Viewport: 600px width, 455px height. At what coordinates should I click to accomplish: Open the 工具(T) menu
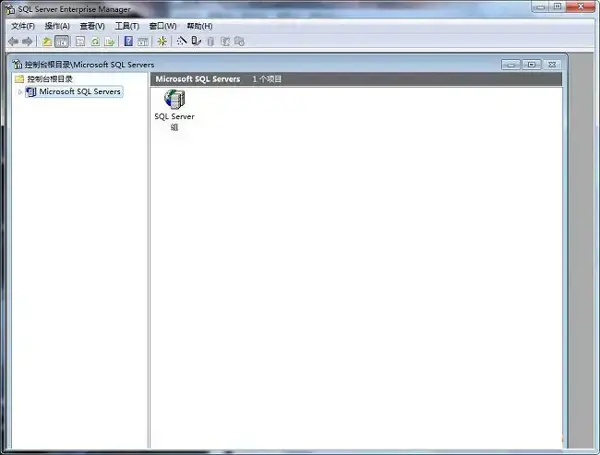pyautogui.click(x=127, y=26)
